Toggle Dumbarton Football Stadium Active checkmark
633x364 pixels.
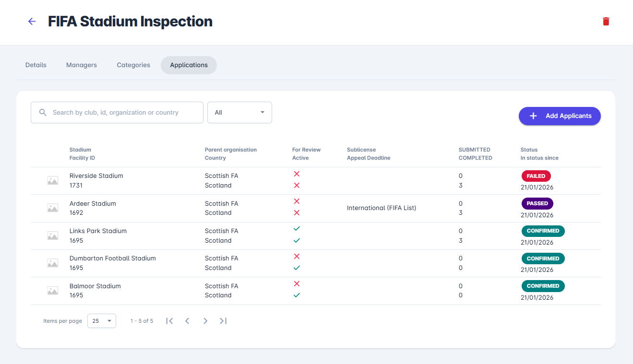297,268
